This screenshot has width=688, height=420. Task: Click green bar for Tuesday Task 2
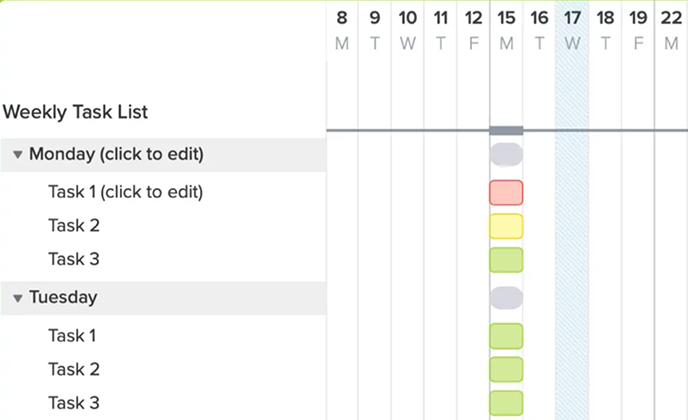click(506, 370)
